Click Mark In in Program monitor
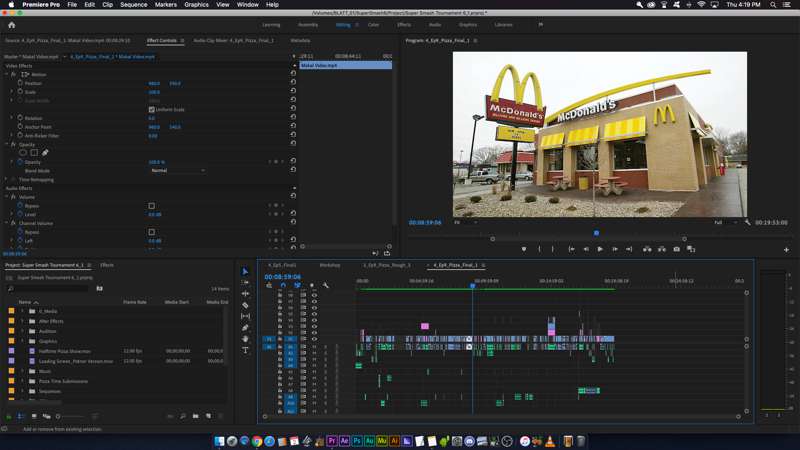 (539, 249)
